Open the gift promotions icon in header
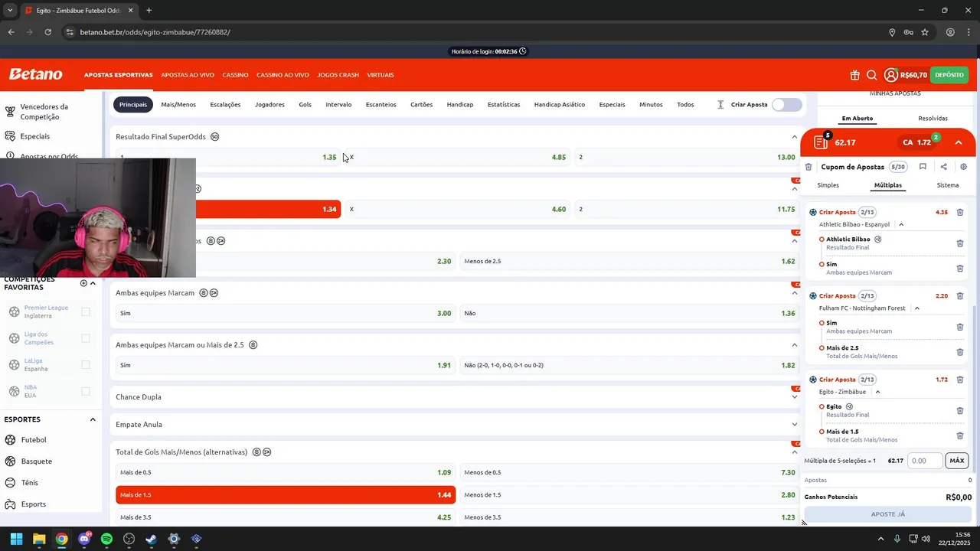This screenshot has width=980, height=551. click(854, 75)
